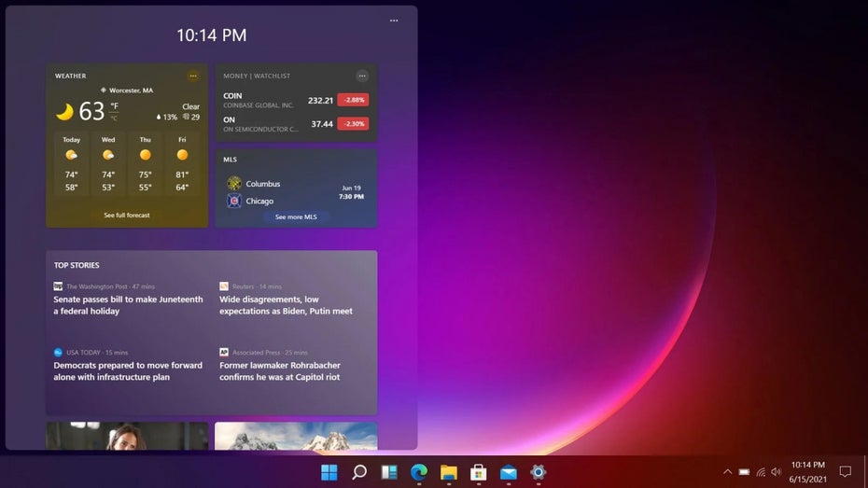Open Microsoft Store from taskbar
This screenshot has height=488, width=868.
tap(479, 472)
